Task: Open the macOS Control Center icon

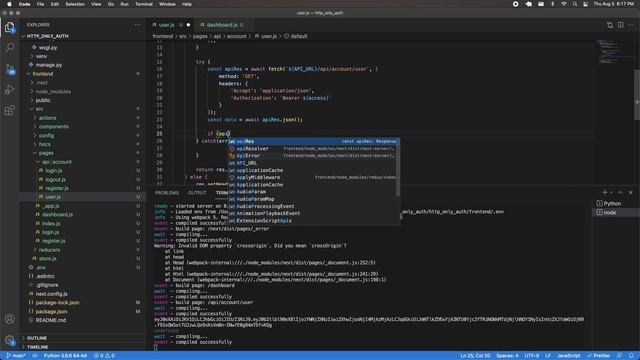Action: (585, 4)
